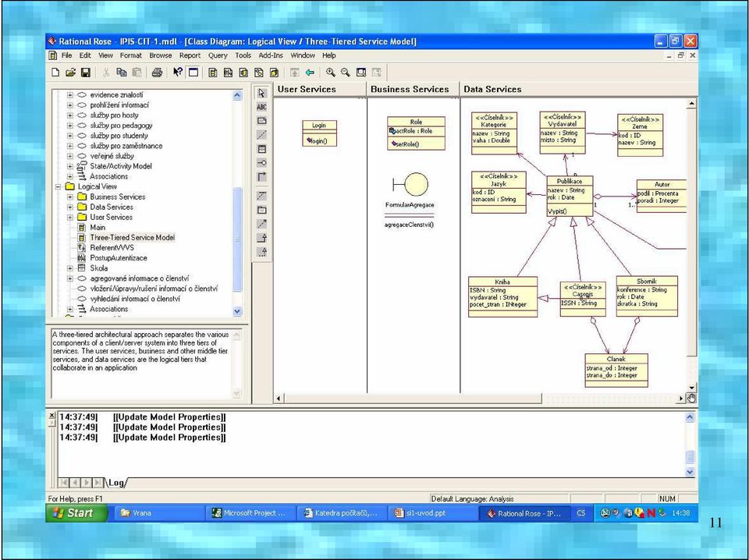This screenshot has width=749, height=560.
Task: Click the diagram horizontal scrollbar left arrow
Action: click(279, 398)
